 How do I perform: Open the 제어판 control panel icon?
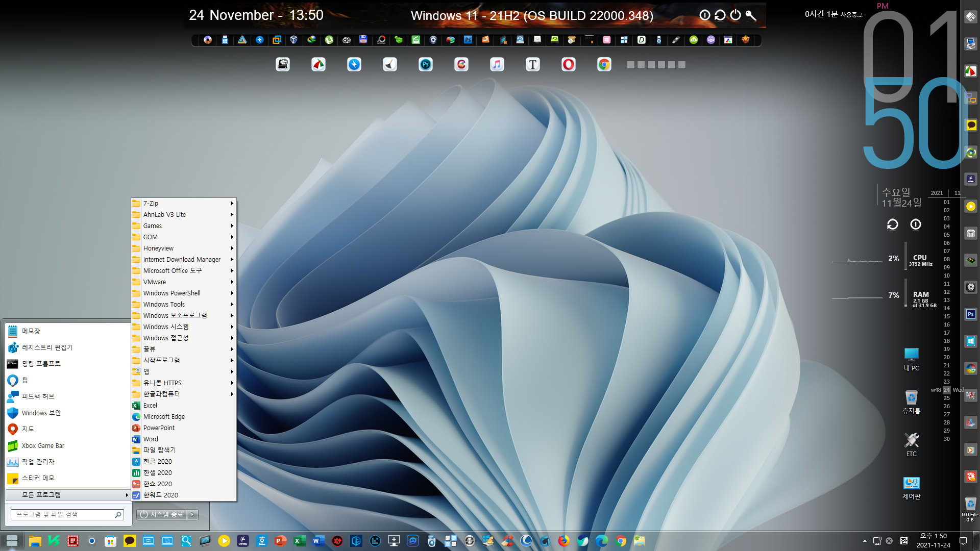click(912, 488)
